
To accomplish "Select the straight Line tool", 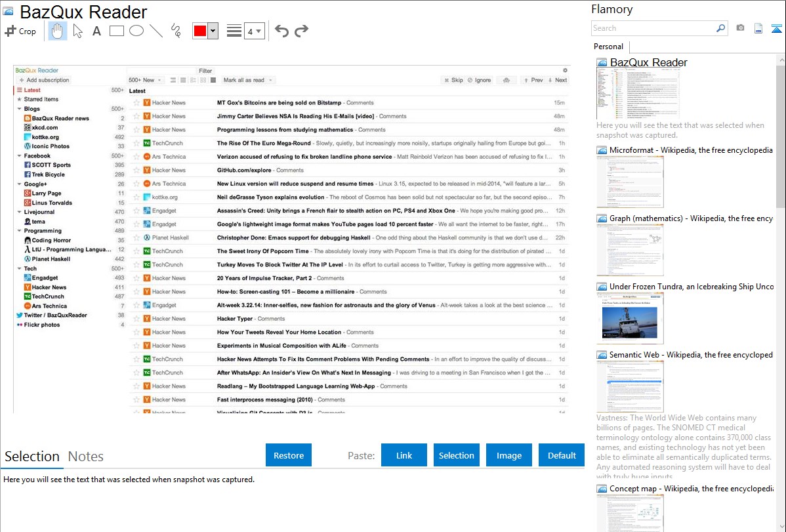I will 155,31.
